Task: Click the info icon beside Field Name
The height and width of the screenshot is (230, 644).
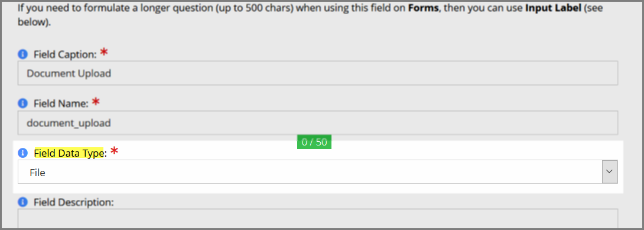Action: 22,103
